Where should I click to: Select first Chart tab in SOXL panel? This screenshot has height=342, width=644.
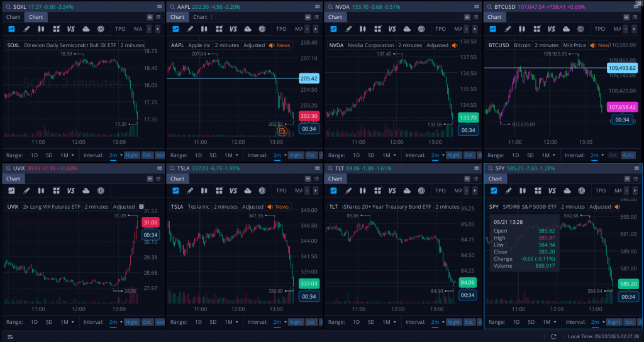[13, 17]
